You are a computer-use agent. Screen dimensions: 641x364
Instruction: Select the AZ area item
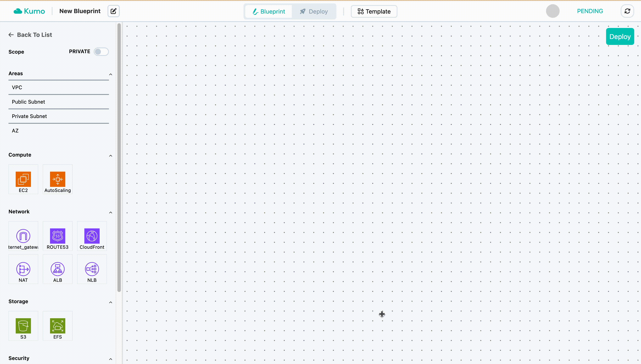pyautogui.click(x=59, y=131)
